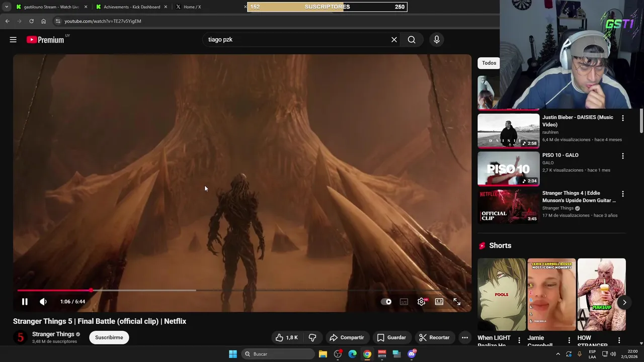This screenshot has width=644, height=362.
Task: Click in the YouTube search field
Action: (x=297, y=40)
